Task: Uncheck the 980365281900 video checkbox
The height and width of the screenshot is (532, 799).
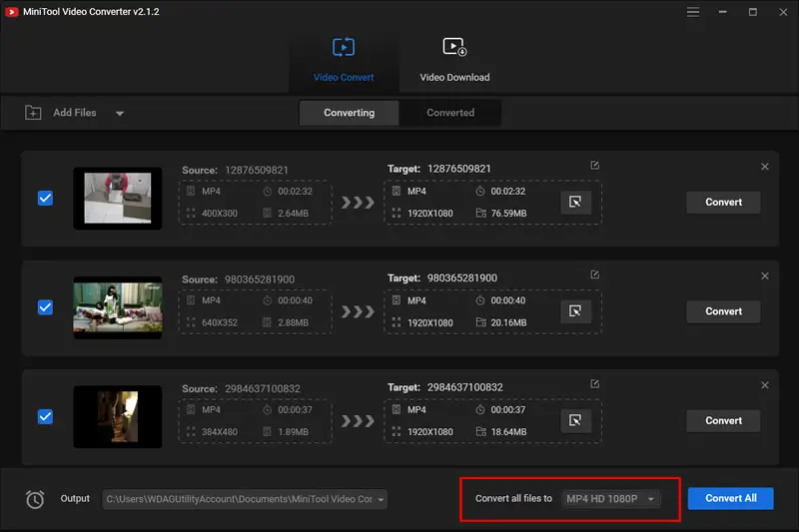Action: [45, 307]
